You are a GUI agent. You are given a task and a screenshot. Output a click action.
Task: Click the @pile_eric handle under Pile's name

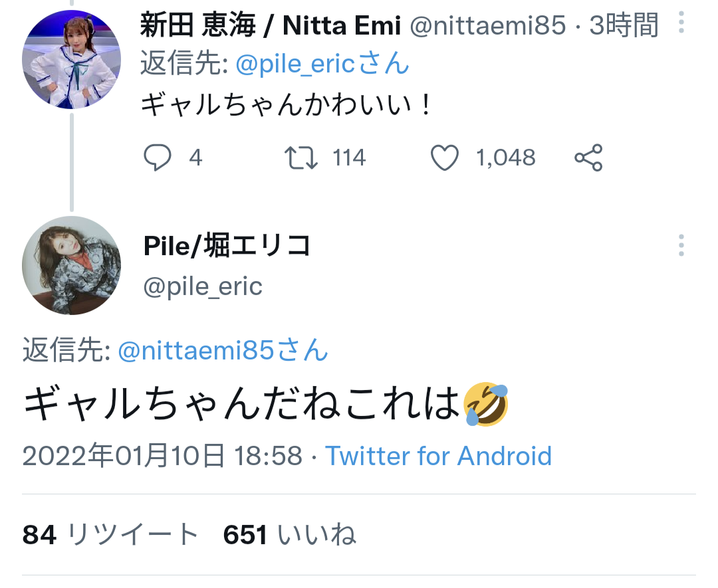tap(203, 287)
